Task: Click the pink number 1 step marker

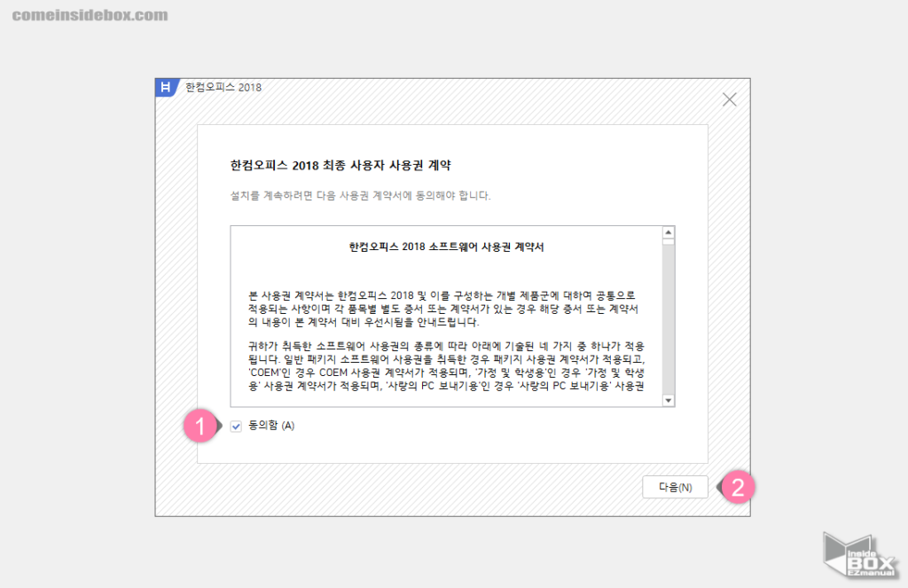Action: [x=200, y=426]
